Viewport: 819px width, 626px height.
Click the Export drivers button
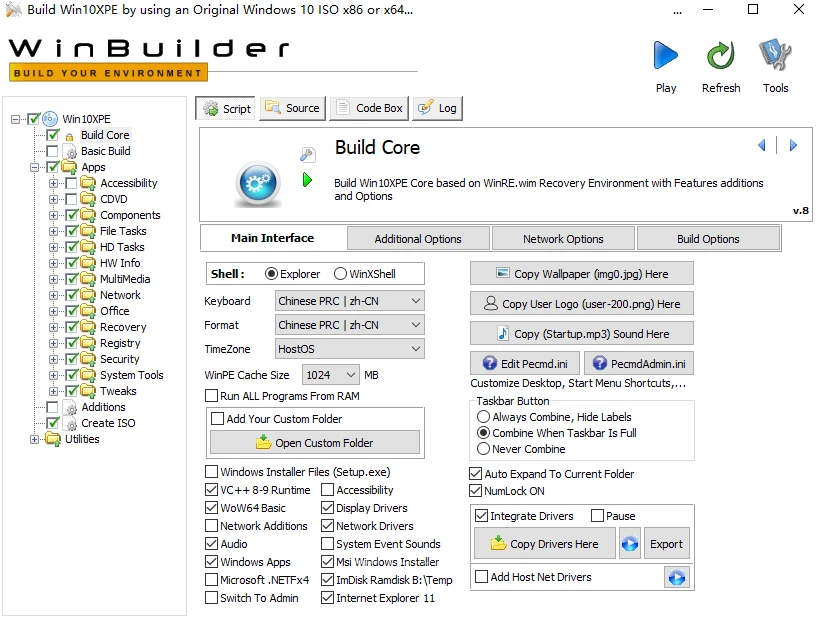[666, 544]
